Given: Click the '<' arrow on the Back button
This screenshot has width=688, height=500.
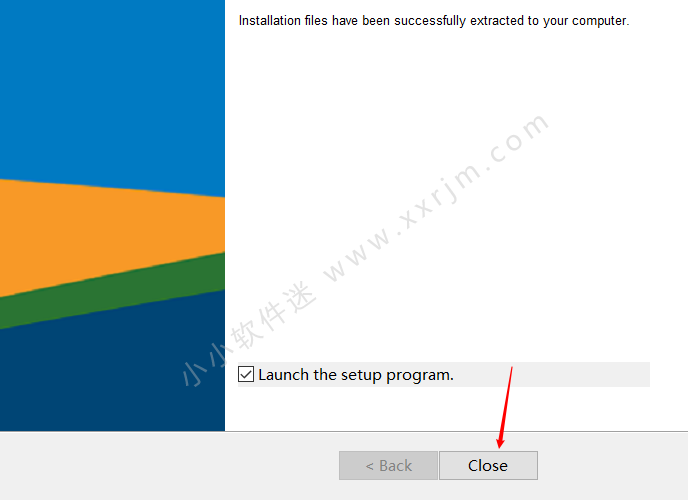Looking at the screenshot, I should pos(369,466).
